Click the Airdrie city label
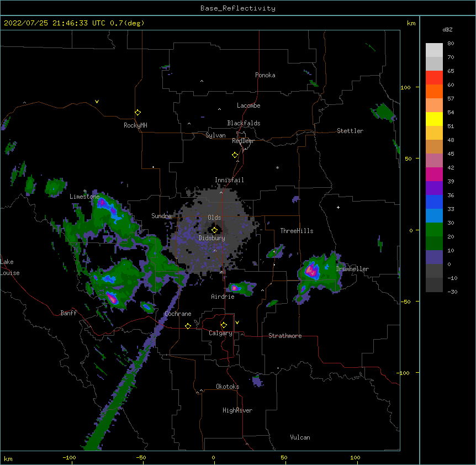 [x=223, y=297]
